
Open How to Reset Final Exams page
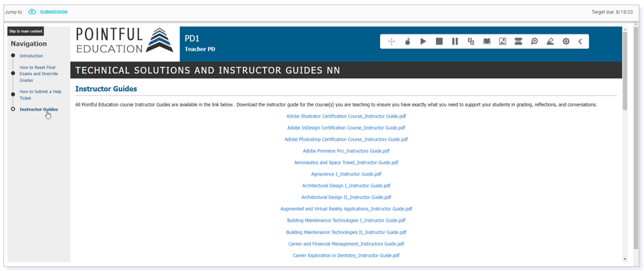[x=38, y=74]
